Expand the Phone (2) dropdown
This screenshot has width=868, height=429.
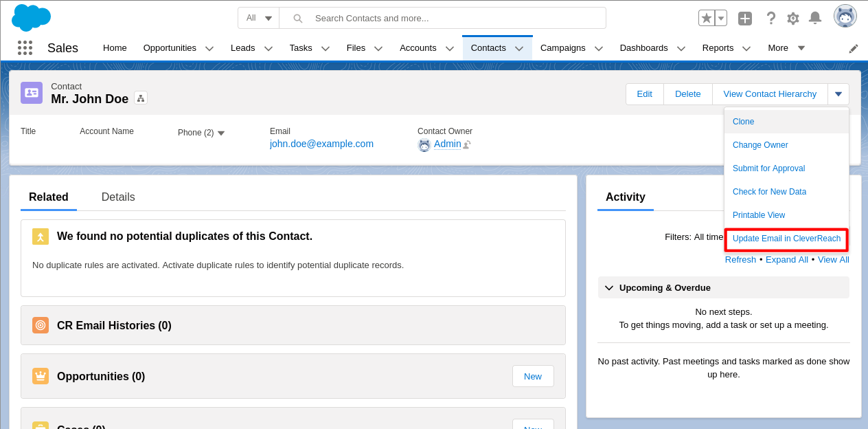tap(221, 133)
